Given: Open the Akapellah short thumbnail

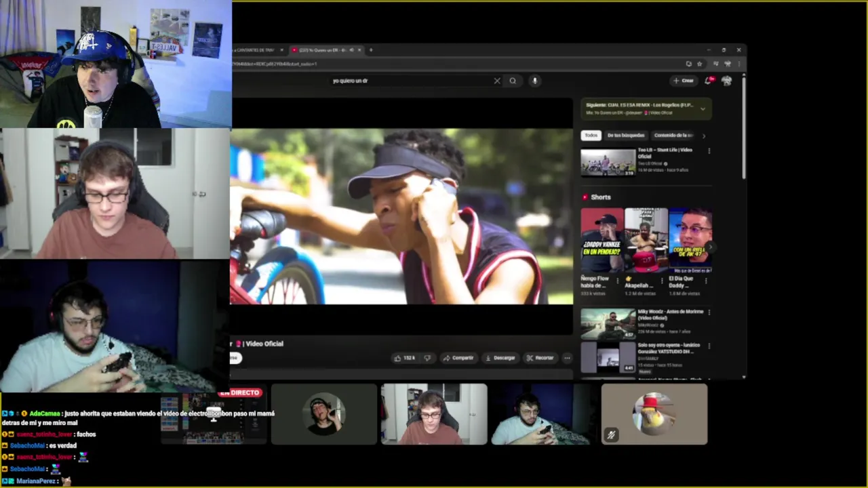Looking at the screenshot, I should (x=646, y=241).
